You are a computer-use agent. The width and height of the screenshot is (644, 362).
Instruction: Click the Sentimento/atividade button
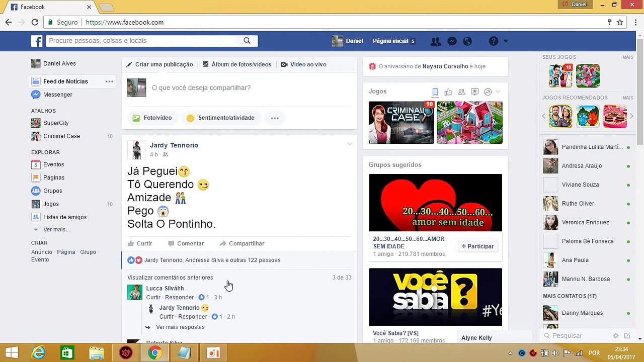221,118
